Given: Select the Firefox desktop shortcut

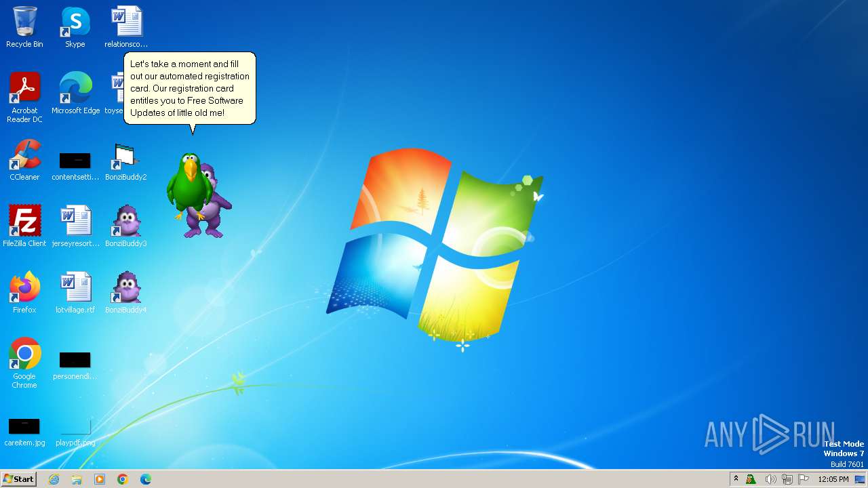Looking at the screenshot, I should point(24,293).
